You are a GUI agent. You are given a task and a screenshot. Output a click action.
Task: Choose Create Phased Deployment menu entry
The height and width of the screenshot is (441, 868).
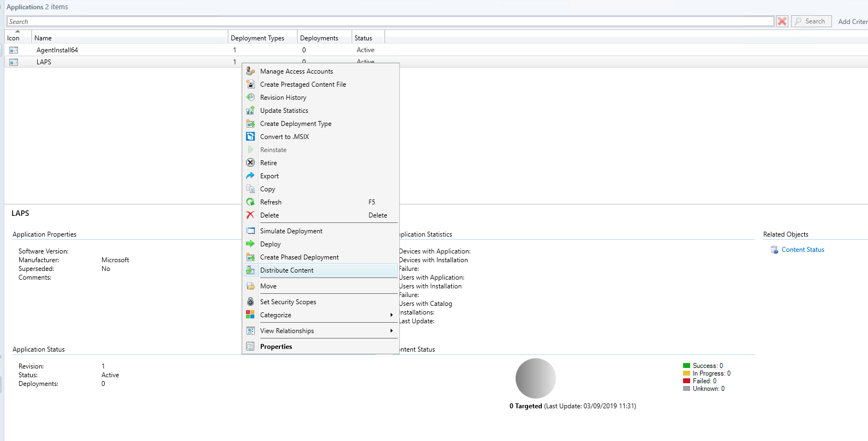coord(299,257)
